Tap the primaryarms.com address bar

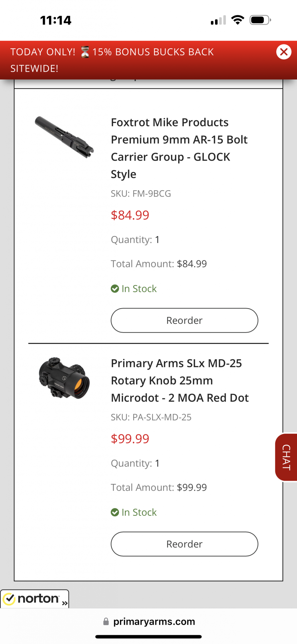[x=154, y=621]
